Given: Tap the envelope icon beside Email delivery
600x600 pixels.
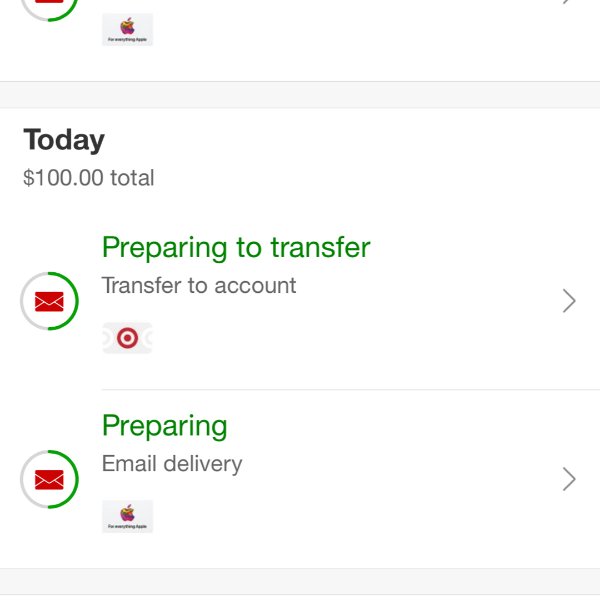Looking at the screenshot, I should [49, 479].
